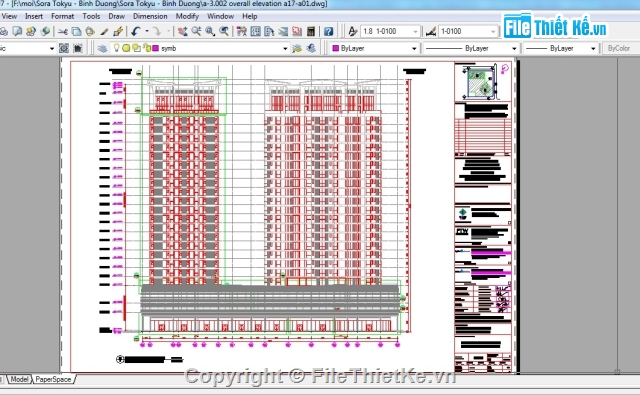Click the Zoom Previous magnifier icon
The height and width of the screenshot is (395, 640).
224,31
